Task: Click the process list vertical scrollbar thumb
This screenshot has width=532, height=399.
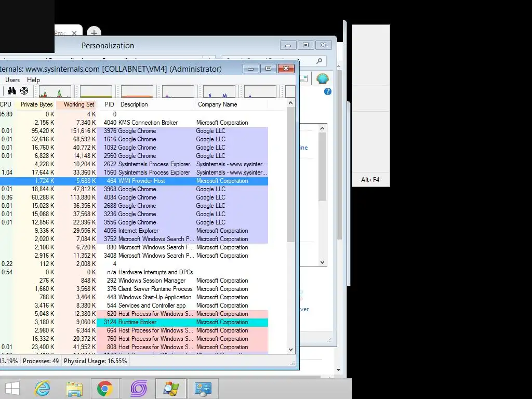Action: point(290,175)
